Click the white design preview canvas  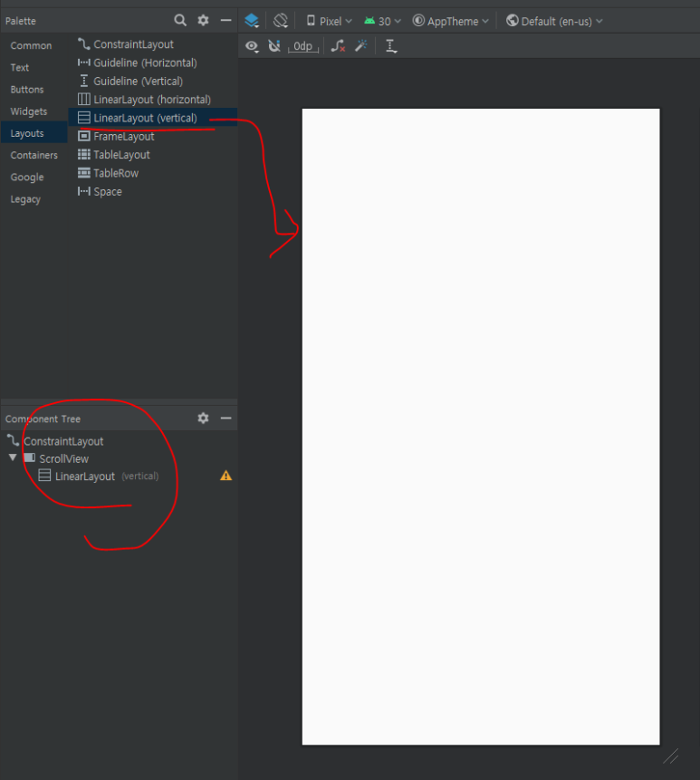(x=481, y=427)
